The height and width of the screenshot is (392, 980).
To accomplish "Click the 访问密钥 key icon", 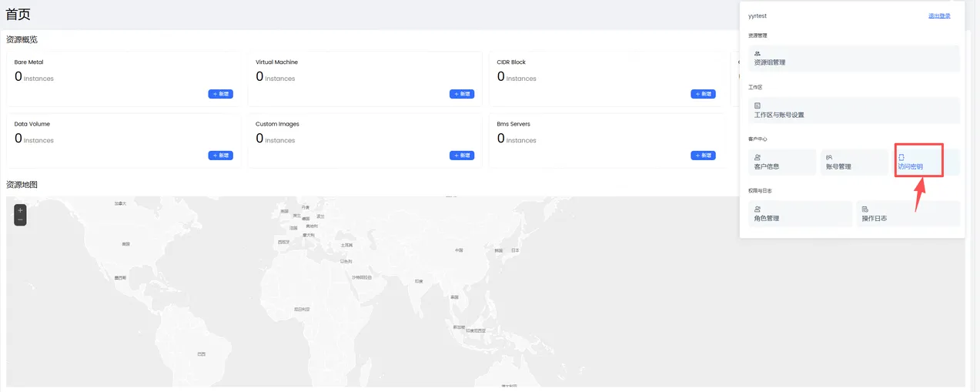I will [x=901, y=157].
